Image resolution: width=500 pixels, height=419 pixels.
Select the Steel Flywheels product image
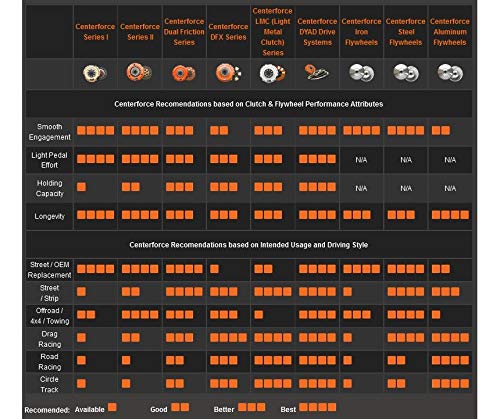tap(406, 73)
